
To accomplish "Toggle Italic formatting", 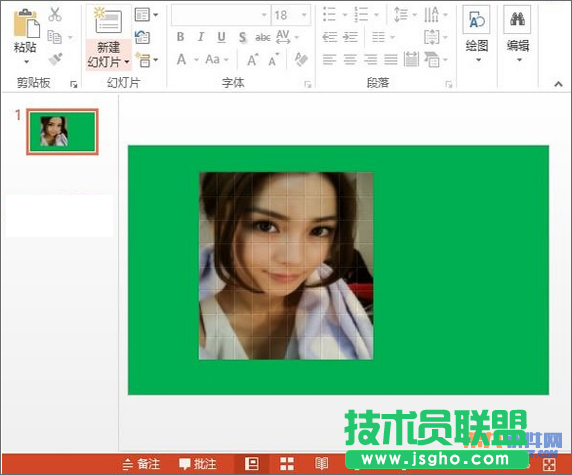I will pyautogui.click(x=201, y=37).
